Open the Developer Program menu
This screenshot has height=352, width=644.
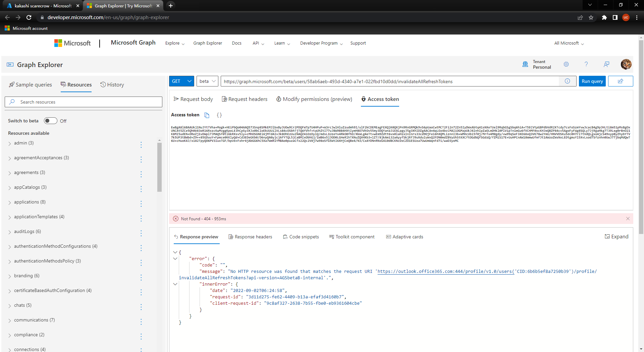tap(321, 43)
